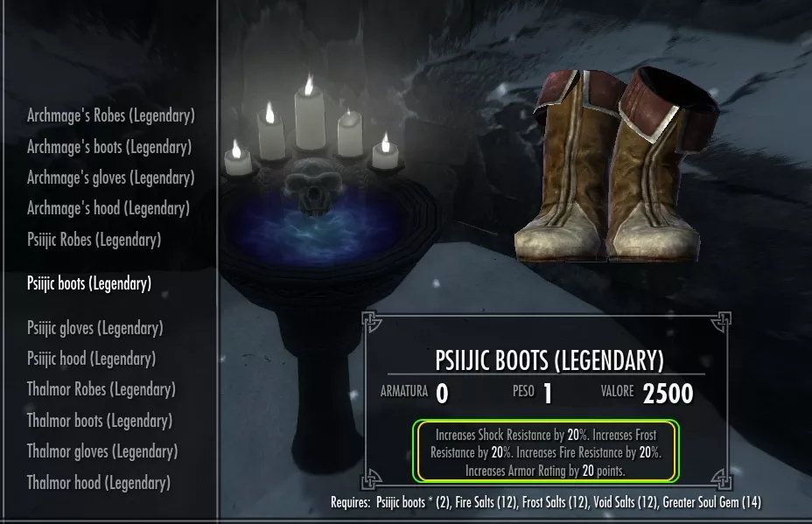The height and width of the screenshot is (524, 812).
Task: Craft the highlighted Psiijic boots (Legendary)
Action: coord(89,283)
